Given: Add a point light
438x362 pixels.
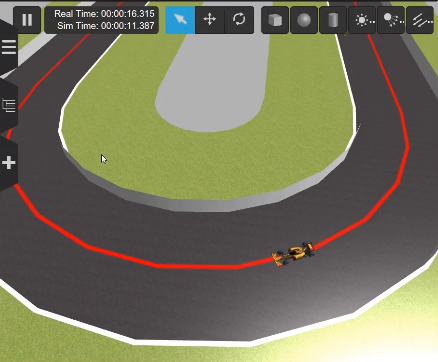Looking at the screenshot, I should (362, 20).
